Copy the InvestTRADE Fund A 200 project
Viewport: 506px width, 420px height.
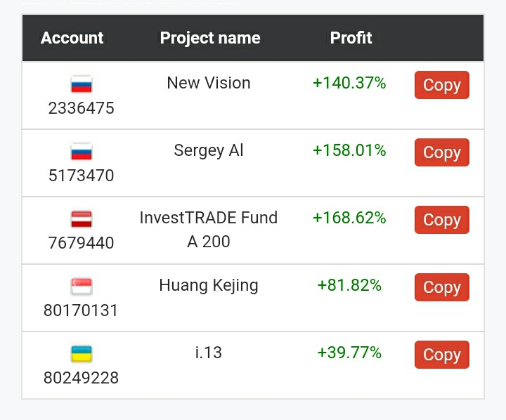tap(442, 220)
